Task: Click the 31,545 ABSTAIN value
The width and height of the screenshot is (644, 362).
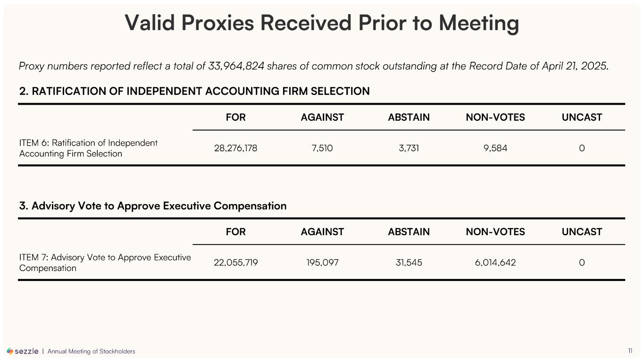Action: pyautogui.click(x=409, y=263)
